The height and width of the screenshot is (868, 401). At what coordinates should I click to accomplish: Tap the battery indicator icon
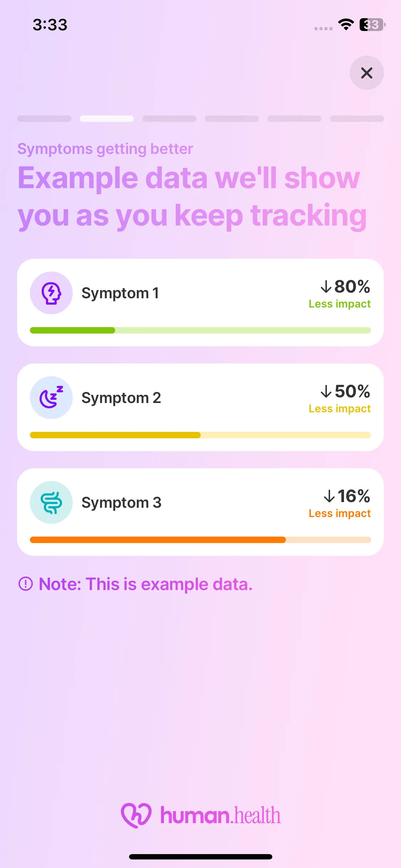(x=372, y=25)
